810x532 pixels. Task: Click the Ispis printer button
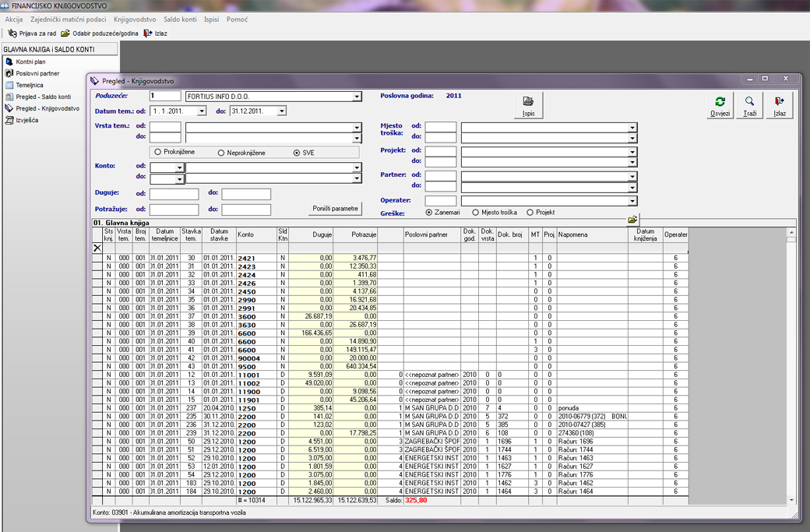tap(529, 106)
